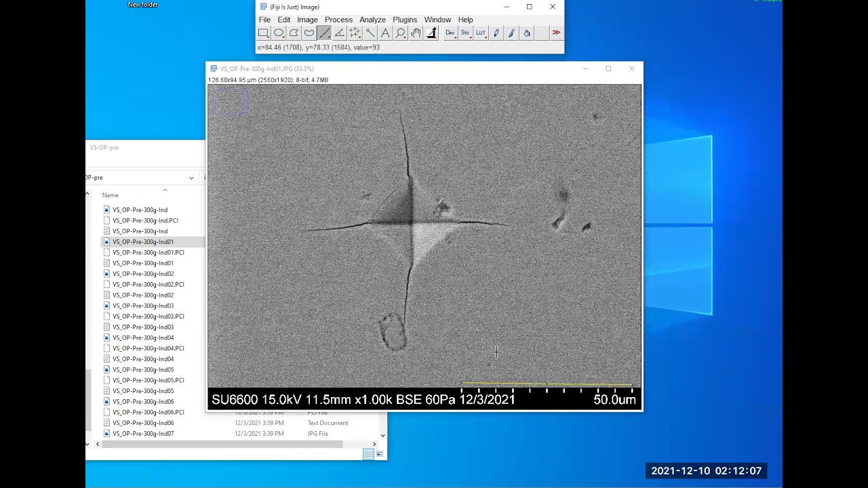
Task: Select file VS_OP-Pre-300g-Ind04.PCI
Action: click(x=148, y=348)
